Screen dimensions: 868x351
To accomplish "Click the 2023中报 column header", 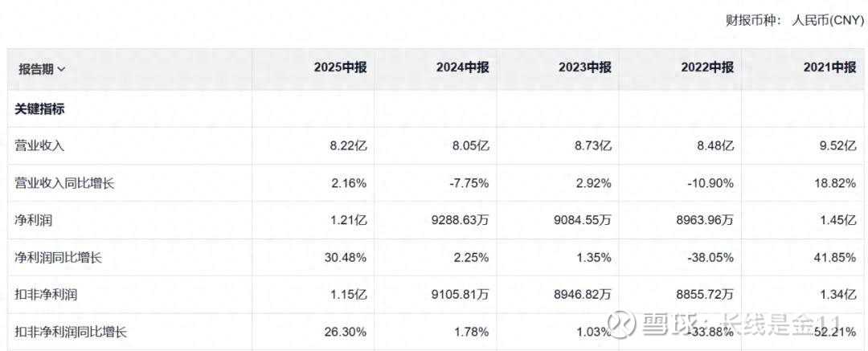I will point(585,68).
